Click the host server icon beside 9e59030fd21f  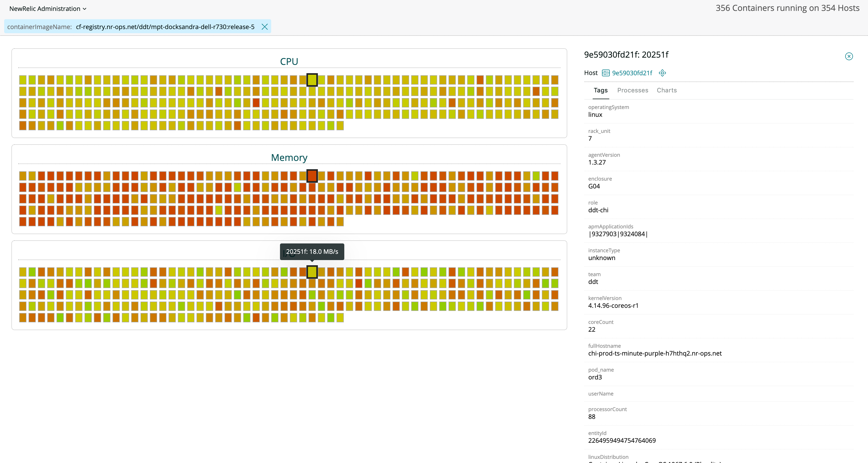(606, 73)
